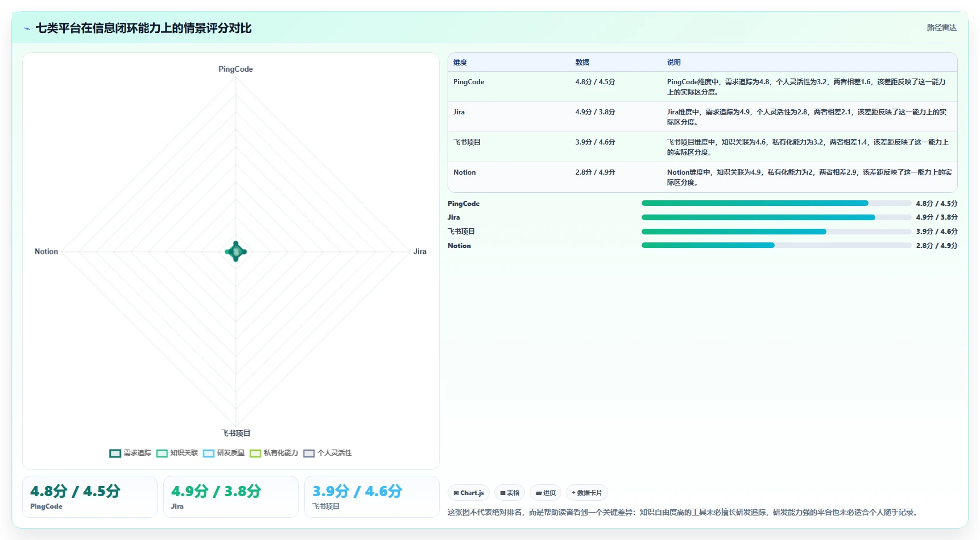Click the 飞书项目 progress bar
980x540 pixels.
776,232
